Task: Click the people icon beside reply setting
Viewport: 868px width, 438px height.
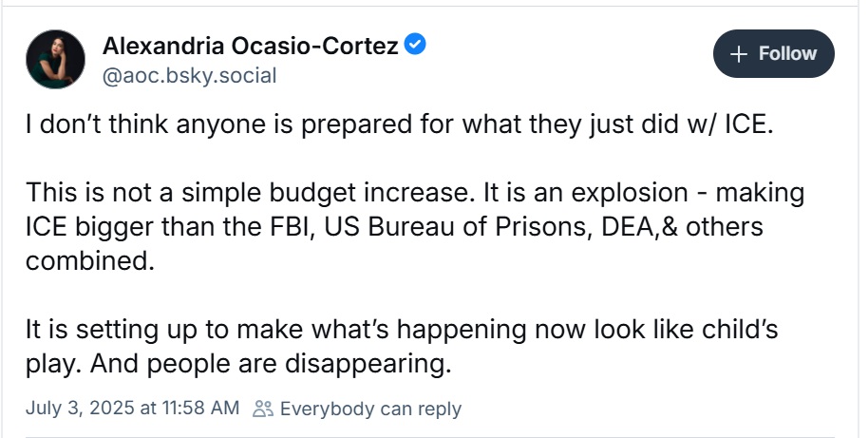Action: tap(263, 409)
